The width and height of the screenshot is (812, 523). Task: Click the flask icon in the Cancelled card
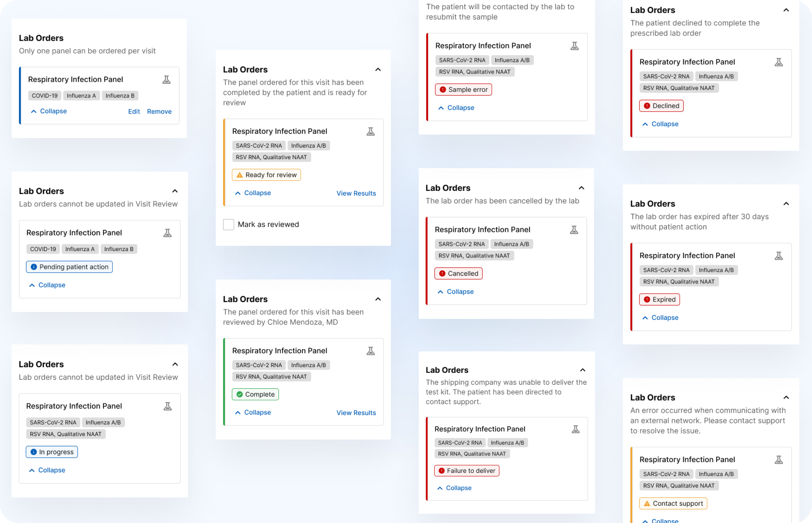[x=574, y=230]
